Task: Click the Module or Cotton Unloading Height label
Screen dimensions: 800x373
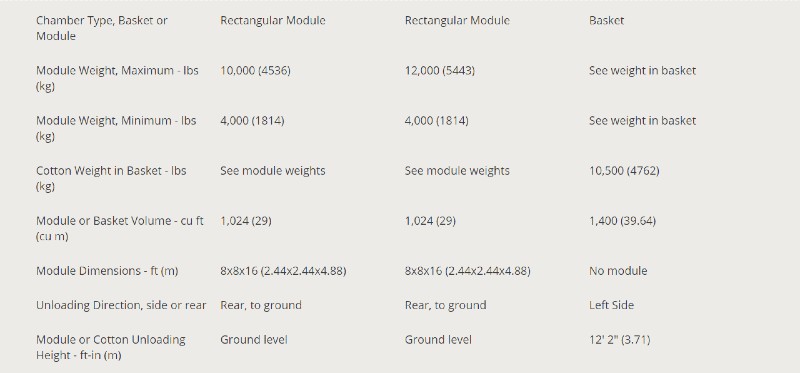Action: click(111, 347)
